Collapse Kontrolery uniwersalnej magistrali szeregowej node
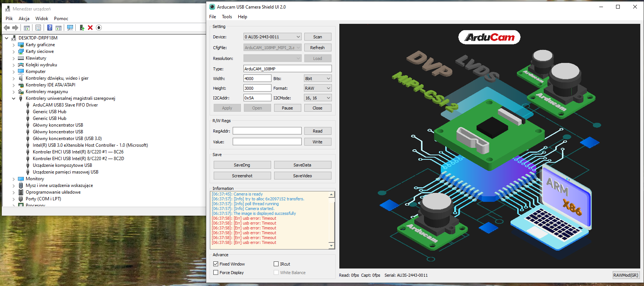Viewport: 644px width, 286px height. 14,99
